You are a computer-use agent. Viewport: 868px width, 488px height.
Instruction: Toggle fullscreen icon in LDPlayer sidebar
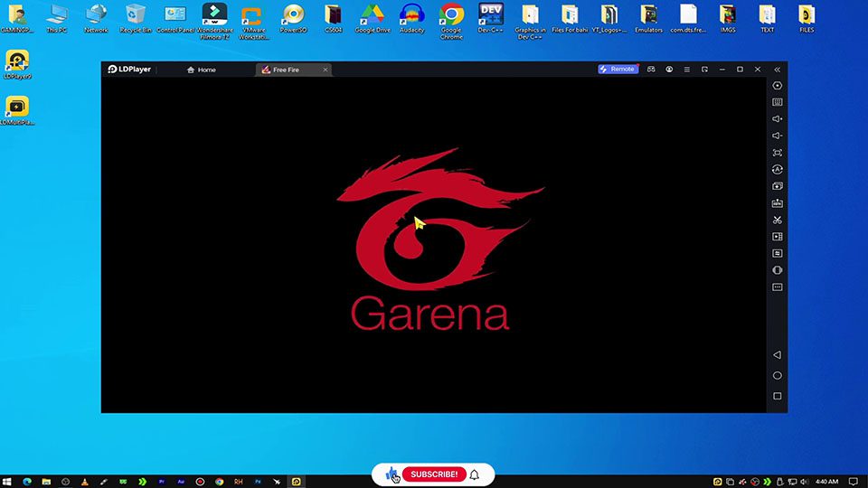[x=778, y=153]
